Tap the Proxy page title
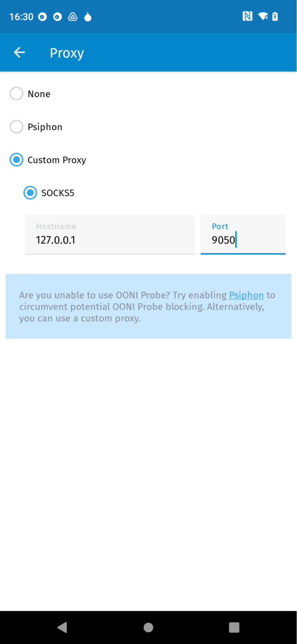The height and width of the screenshot is (644, 297). click(x=67, y=53)
